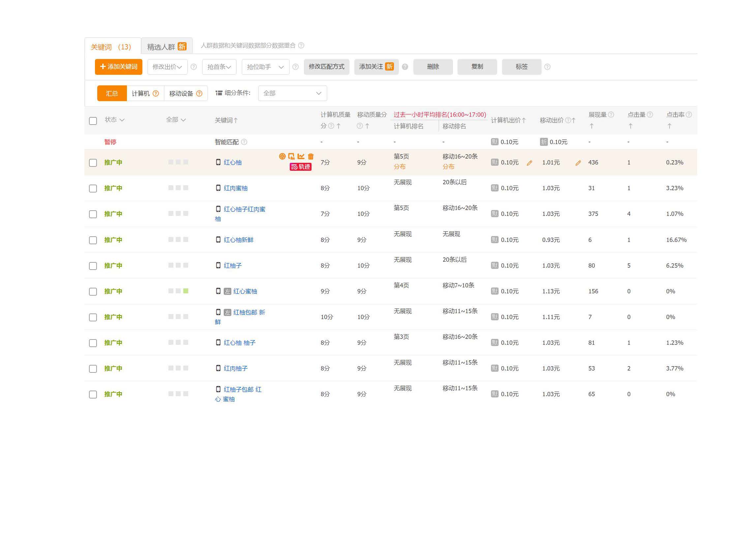Open 移动排名 分布 link for 红心柚
This screenshot has width=745, height=560.
pyautogui.click(x=449, y=167)
